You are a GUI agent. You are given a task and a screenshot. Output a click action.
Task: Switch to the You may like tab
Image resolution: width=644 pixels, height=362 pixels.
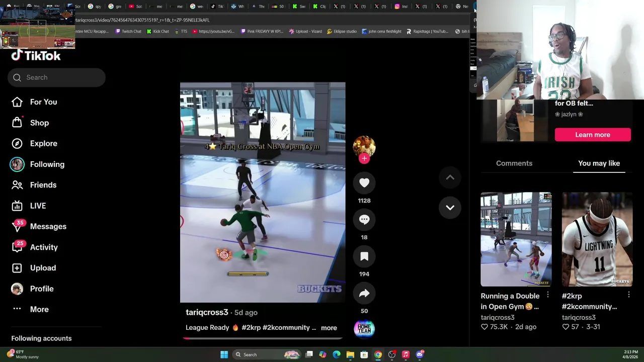tap(599, 163)
